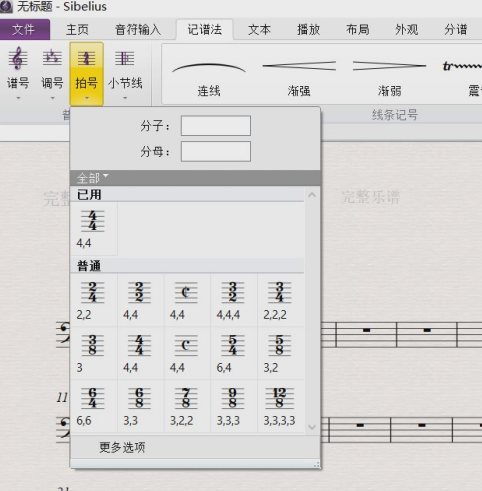Choose 7/8 time signature grouped 3,2,2
Image resolution: width=482 pixels, height=491 pixels.
187,406
